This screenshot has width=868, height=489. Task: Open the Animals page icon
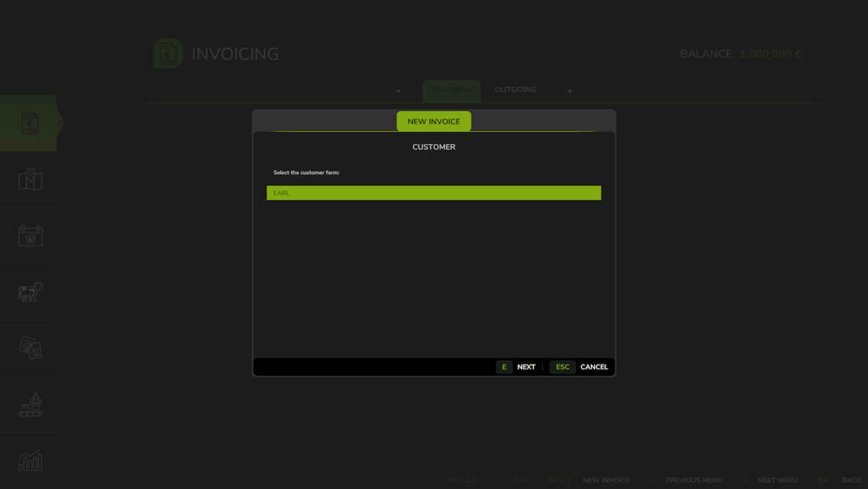click(x=30, y=292)
